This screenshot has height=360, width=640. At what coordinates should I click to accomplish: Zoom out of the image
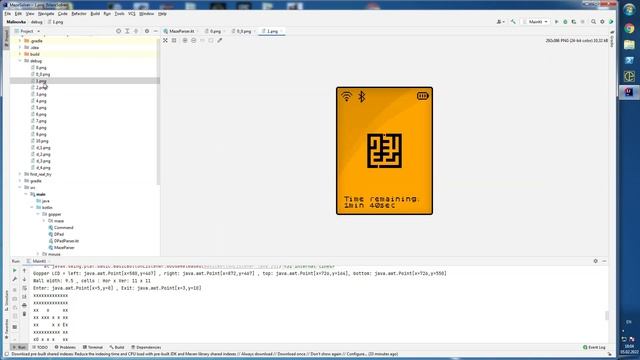coord(193,40)
